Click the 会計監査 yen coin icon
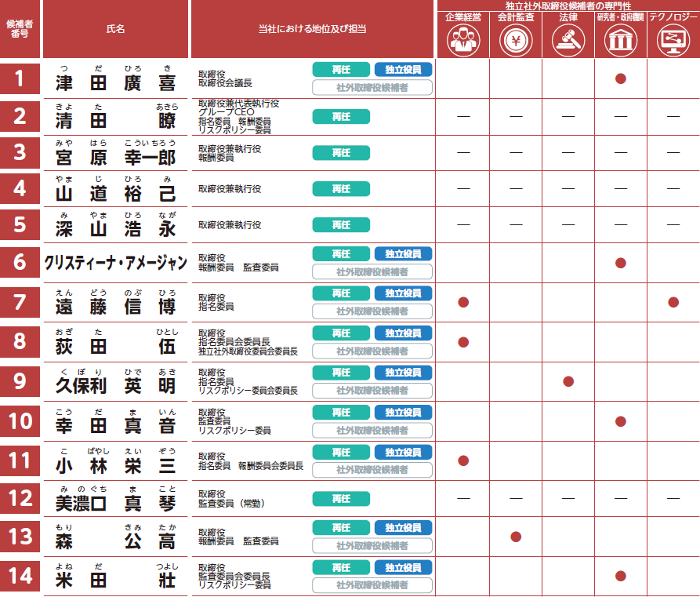This screenshot has height=597, width=700. point(516,40)
